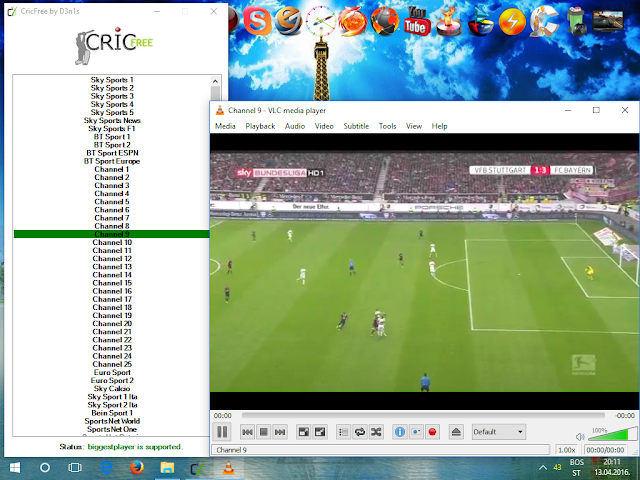Open the recycle bin dock icon

(577, 21)
